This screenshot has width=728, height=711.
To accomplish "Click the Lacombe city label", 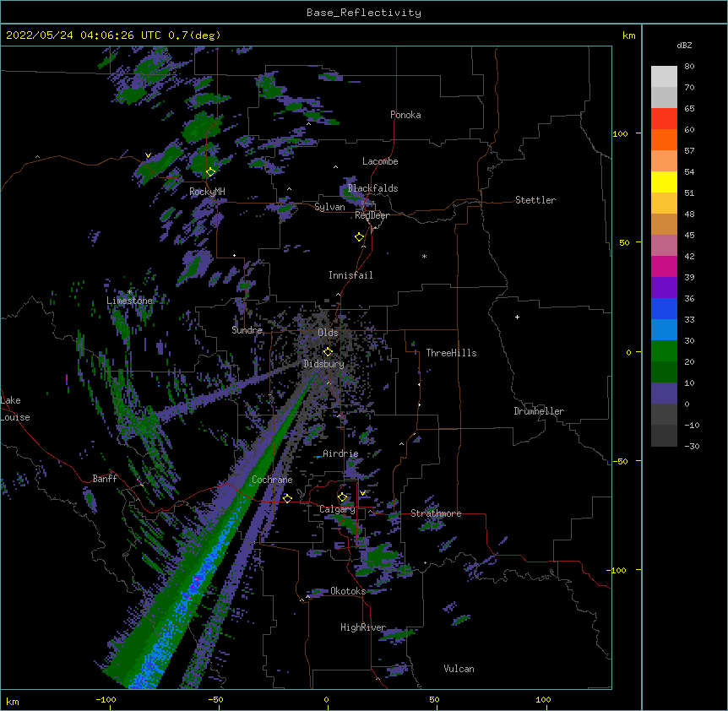I will [380, 161].
